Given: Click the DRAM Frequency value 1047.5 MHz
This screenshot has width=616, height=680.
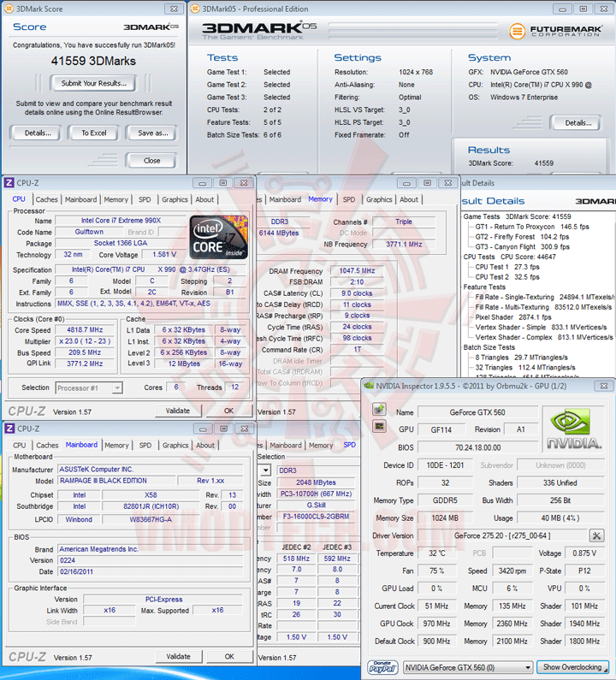Looking at the screenshot, I should [357, 270].
